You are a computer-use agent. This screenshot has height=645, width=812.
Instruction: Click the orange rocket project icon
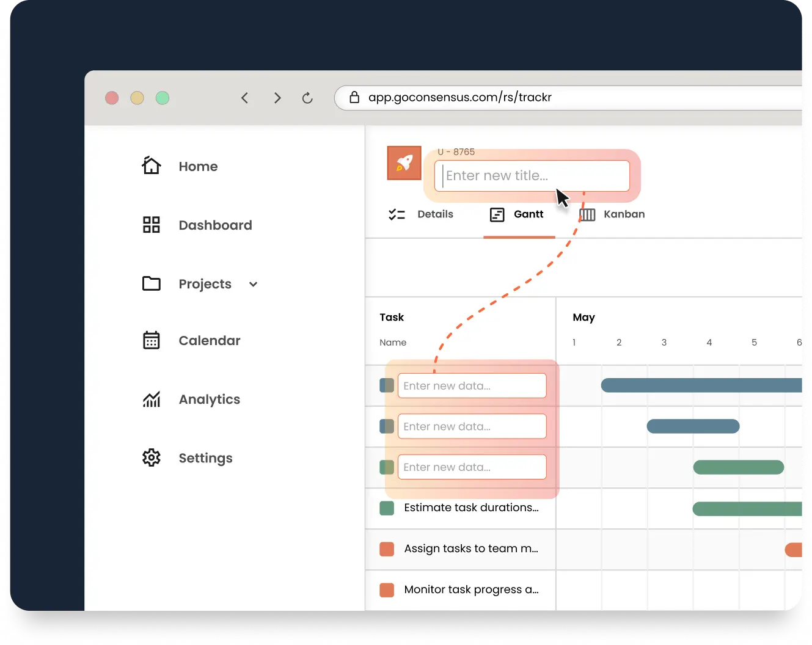(404, 163)
